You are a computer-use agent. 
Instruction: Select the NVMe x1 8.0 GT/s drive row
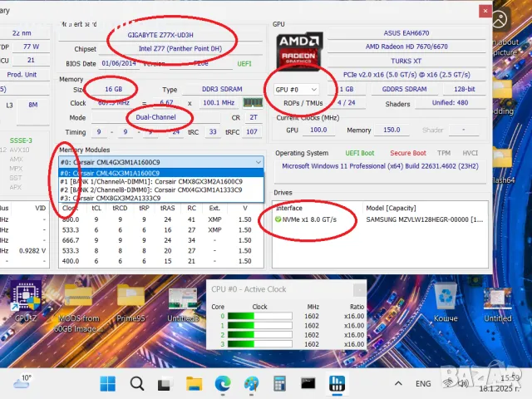(380, 219)
